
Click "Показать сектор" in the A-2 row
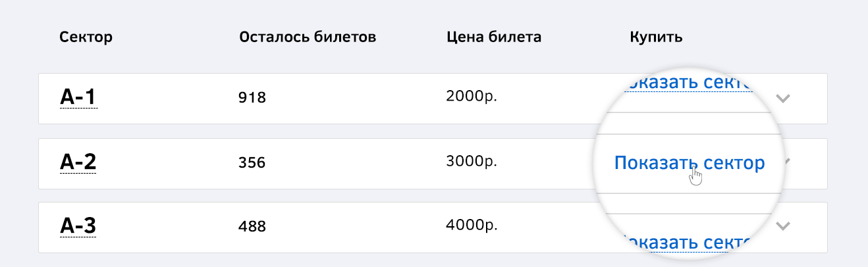point(690,163)
